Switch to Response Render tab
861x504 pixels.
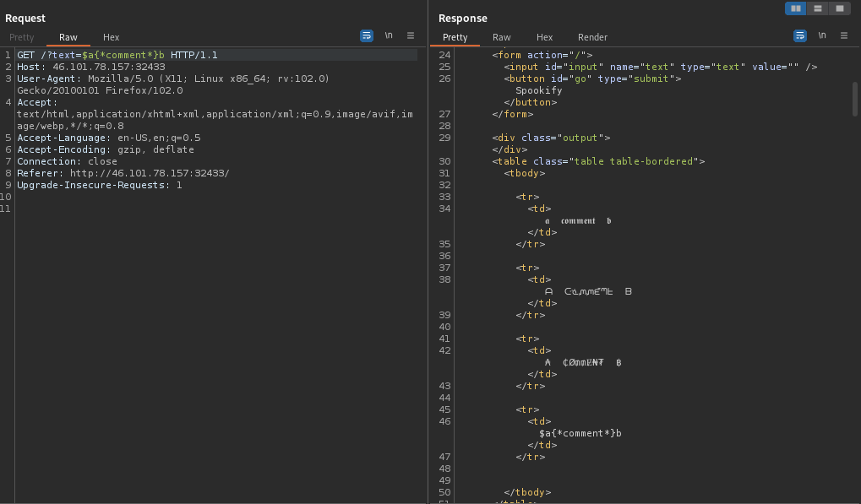click(x=592, y=37)
